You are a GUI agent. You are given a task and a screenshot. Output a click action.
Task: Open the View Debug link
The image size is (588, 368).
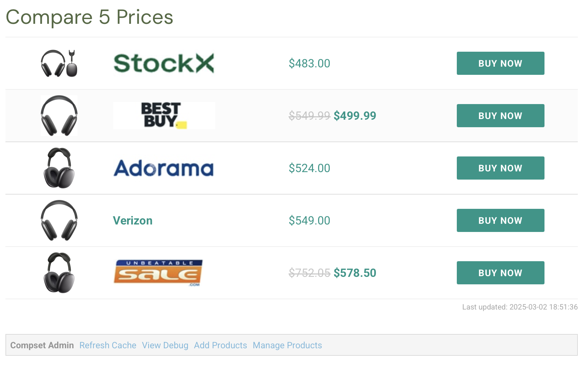click(x=165, y=345)
